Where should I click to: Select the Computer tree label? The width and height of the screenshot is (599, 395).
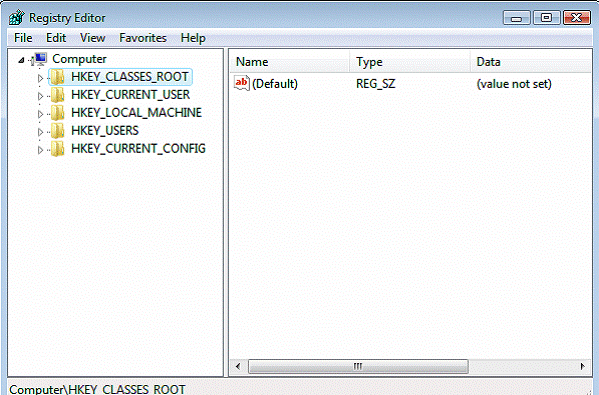(x=79, y=59)
